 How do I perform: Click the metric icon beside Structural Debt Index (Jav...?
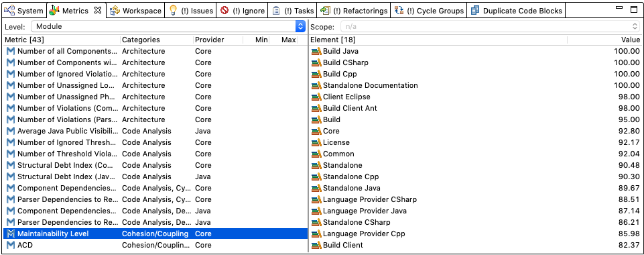tap(11, 176)
